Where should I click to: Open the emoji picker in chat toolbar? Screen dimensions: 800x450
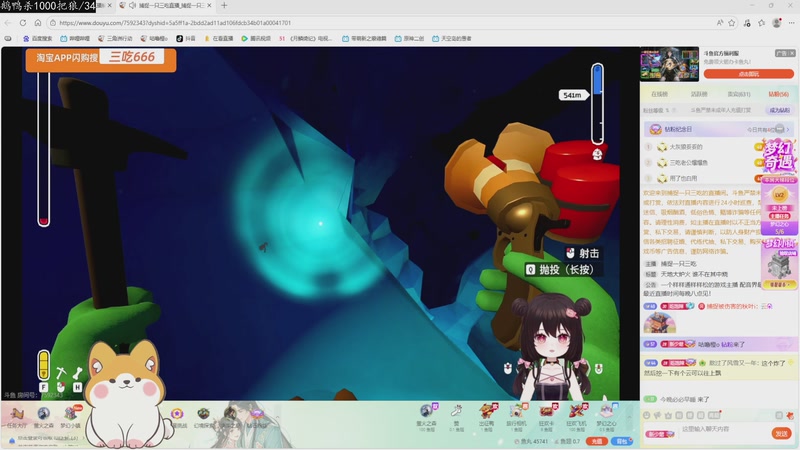(x=647, y=415)
